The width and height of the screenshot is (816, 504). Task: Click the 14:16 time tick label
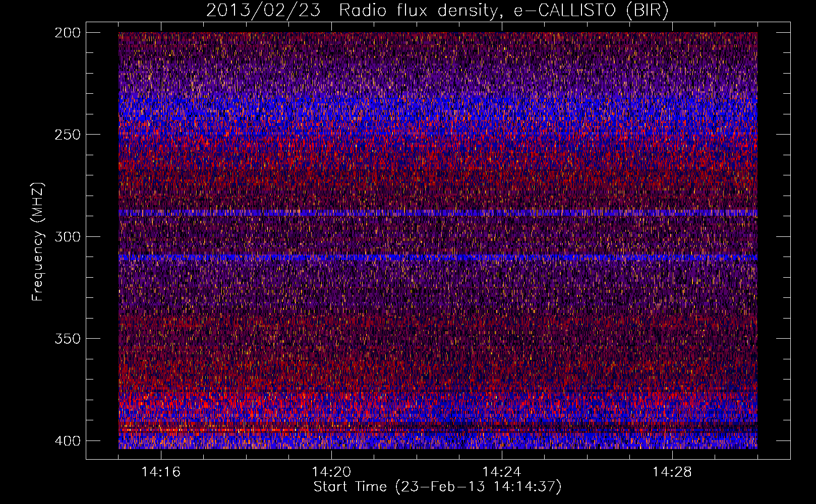[x=161, y=472]
